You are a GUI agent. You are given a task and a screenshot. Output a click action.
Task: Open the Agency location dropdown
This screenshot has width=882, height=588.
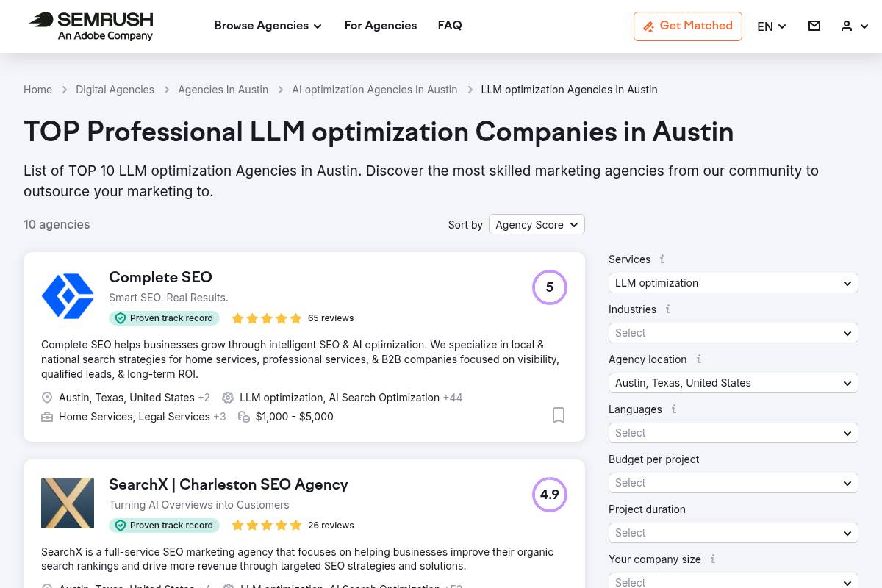tap(734, 383)
